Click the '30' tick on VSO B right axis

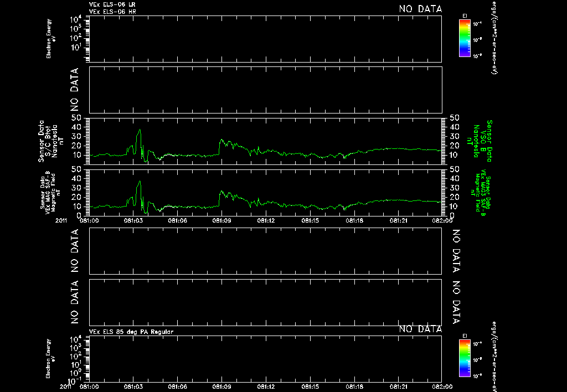click(455, 136)
